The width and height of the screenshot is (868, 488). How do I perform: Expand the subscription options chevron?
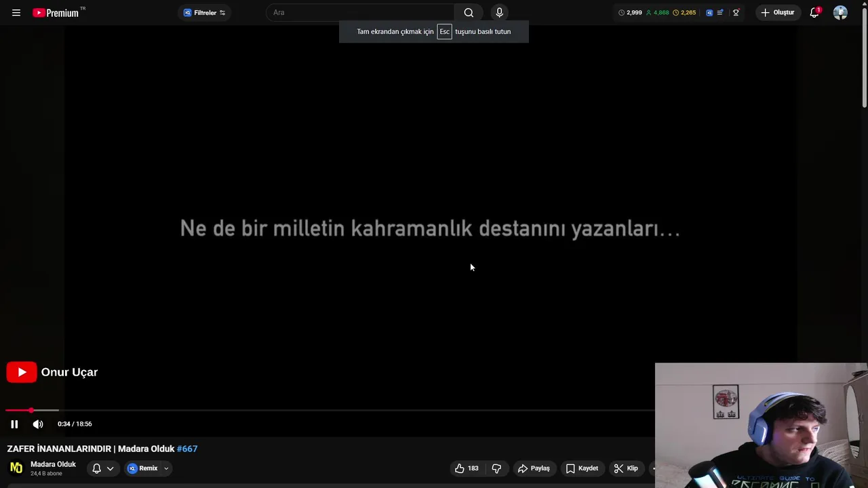pos(110,468)
